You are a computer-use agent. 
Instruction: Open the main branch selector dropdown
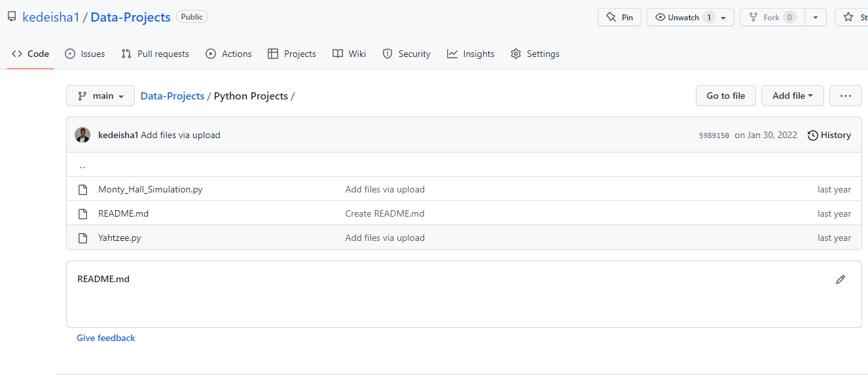click(100, 96)
